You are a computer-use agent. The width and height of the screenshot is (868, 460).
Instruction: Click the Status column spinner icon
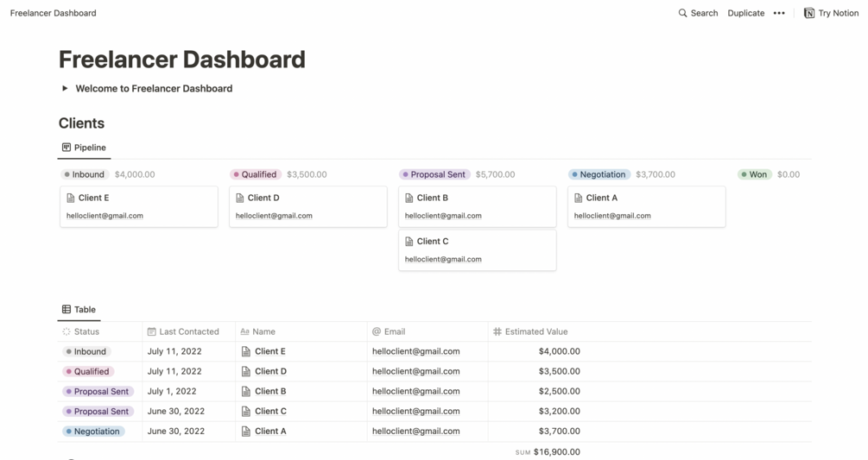[67, 331]
